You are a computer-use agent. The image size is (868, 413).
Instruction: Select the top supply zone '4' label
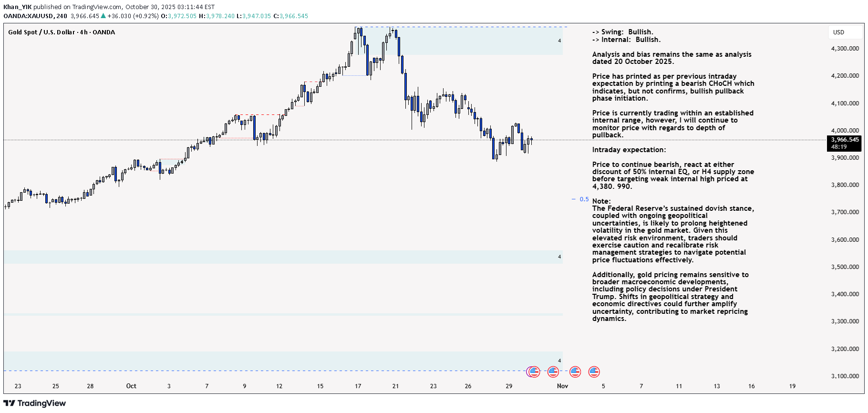559,41
